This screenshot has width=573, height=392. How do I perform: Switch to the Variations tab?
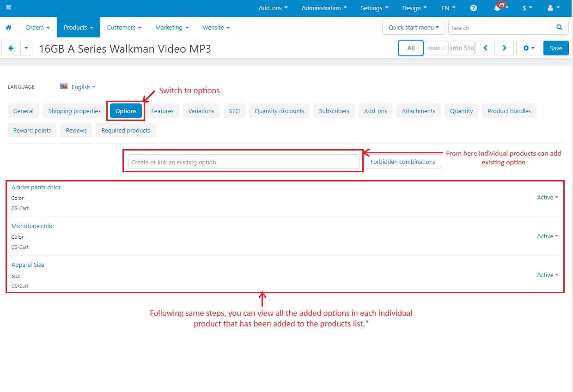(201, 111)
